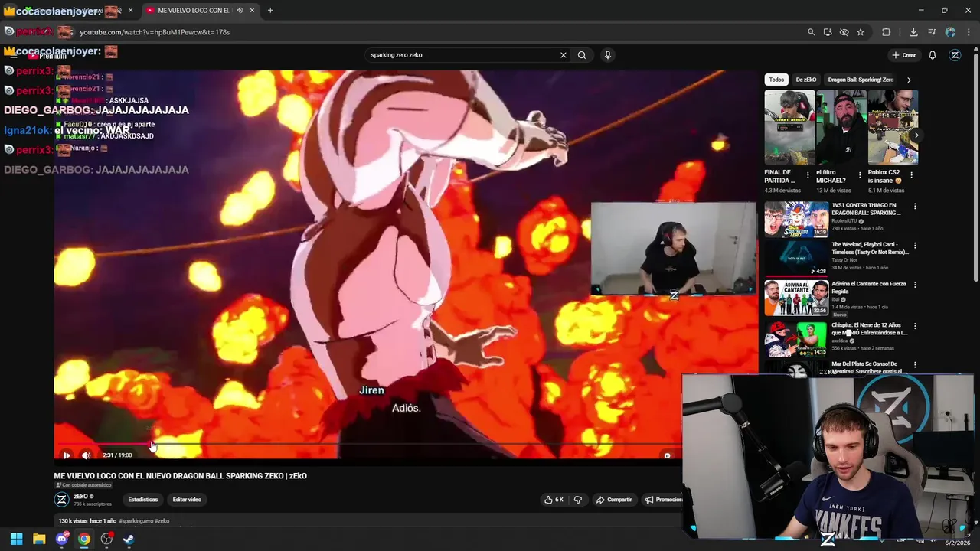The width and height of the screenshot is (980, 551).
Task: Open File Explorer from the taskbar
Action: [39, 539]
